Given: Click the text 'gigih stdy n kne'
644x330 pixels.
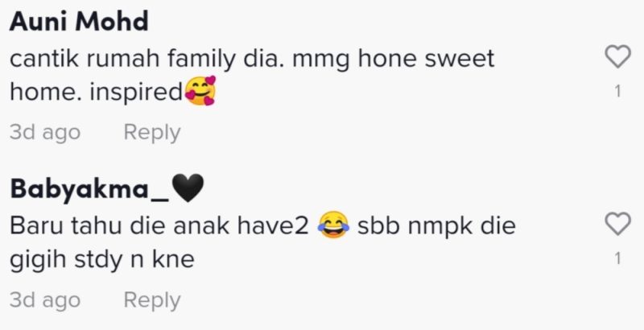Looking at the screenshot, I should 101,260.
